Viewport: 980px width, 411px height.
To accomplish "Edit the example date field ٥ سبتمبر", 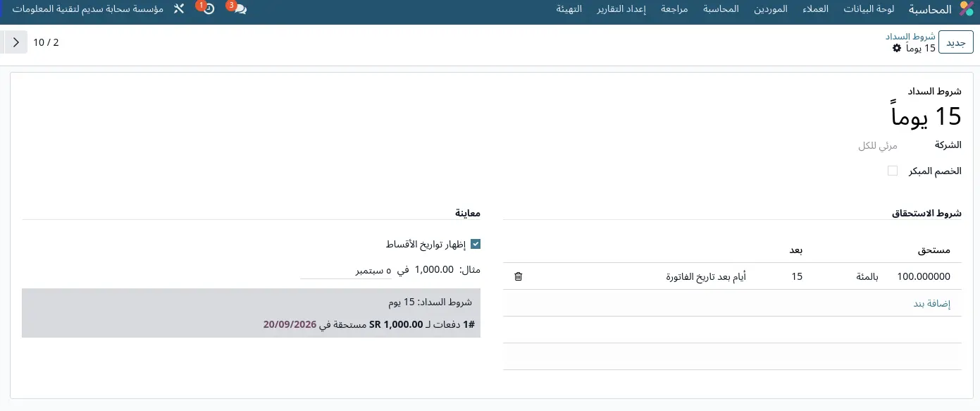I will pyautogui.click(x=346, y=269).
